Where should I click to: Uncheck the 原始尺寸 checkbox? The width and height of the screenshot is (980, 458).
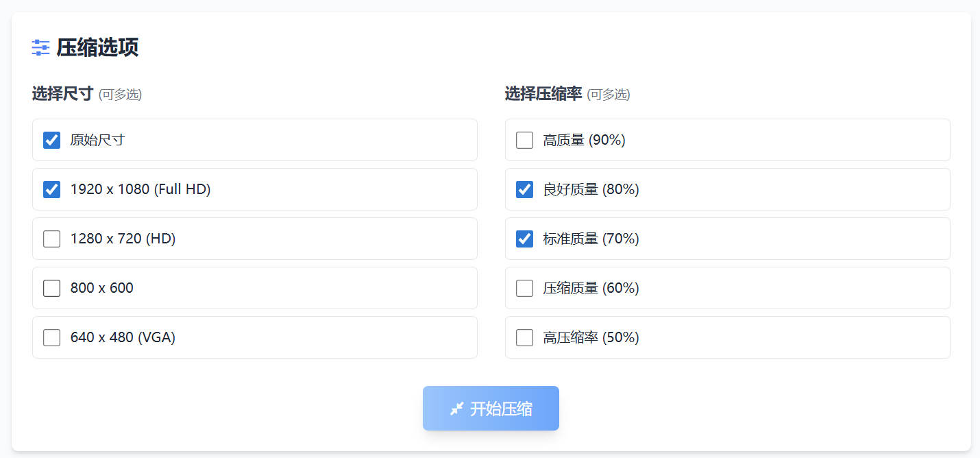pos(52,141)
